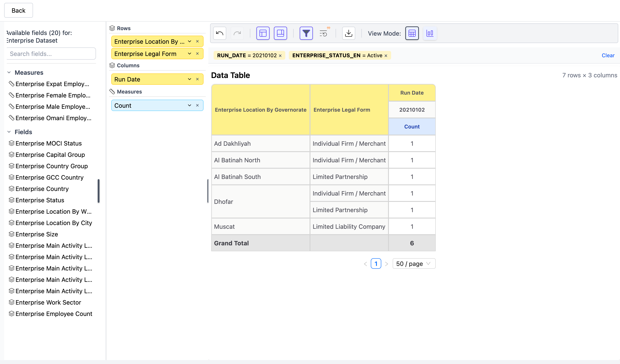The height and width of the screenshot is (364, 620).
Task: Click the Search fields input box
Action: 51,54
